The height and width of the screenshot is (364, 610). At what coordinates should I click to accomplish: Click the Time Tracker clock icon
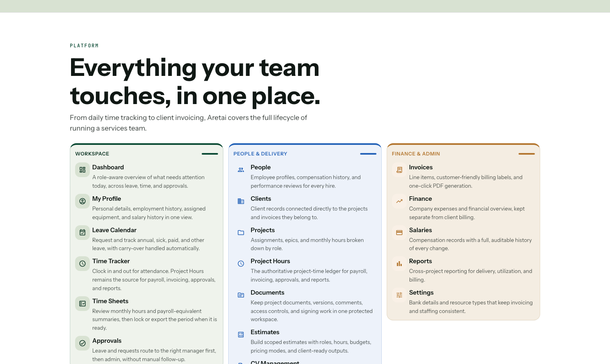pos(82,264)
